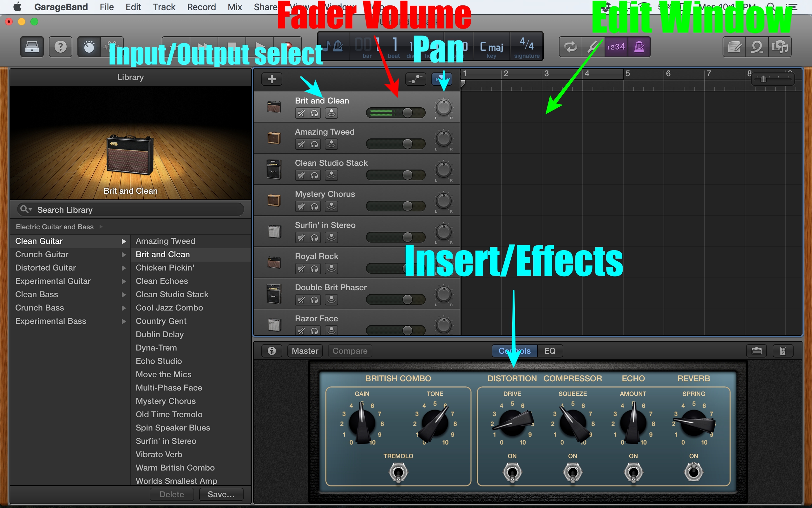
Task: Open the C maj key selector
Action: tap(492, 47)
